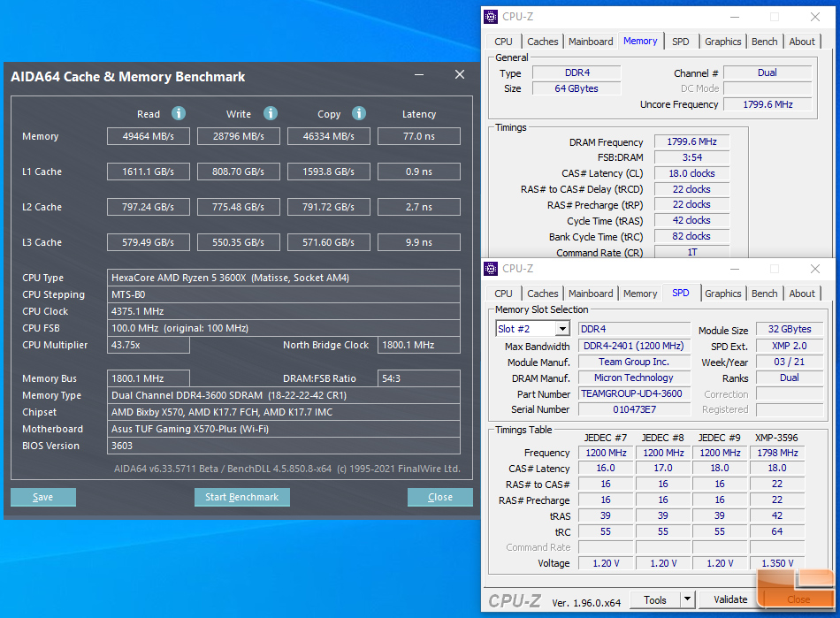
Task: Click the DRAM Frequency value 1799.6 MHz
Action: 691,141
